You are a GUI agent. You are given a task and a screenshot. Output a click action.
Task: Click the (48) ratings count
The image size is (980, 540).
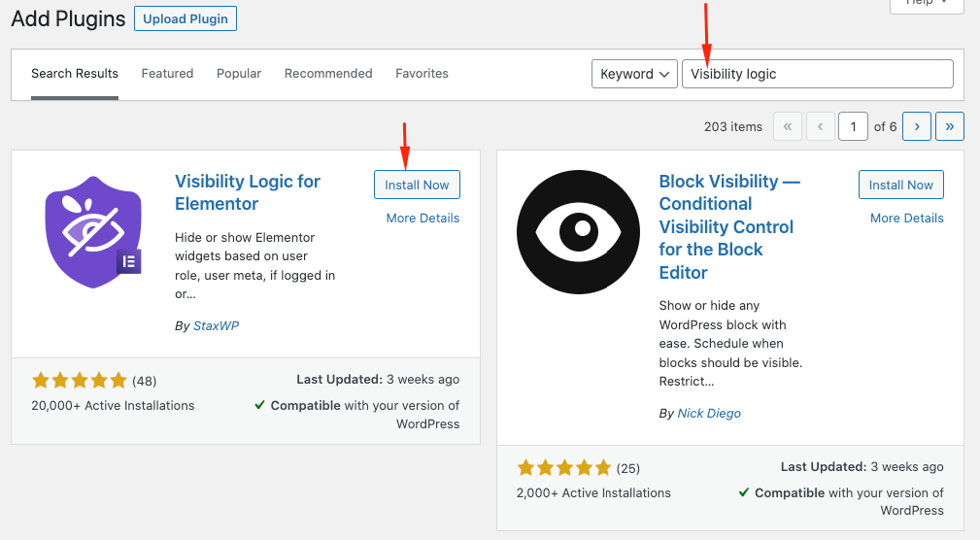pos(145,381)
